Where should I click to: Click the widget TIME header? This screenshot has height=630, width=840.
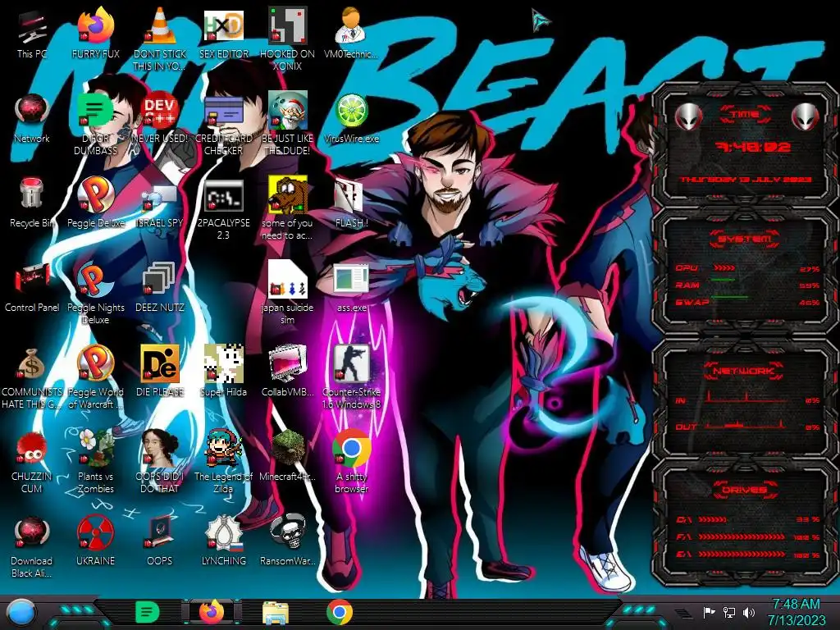point(745,114)
